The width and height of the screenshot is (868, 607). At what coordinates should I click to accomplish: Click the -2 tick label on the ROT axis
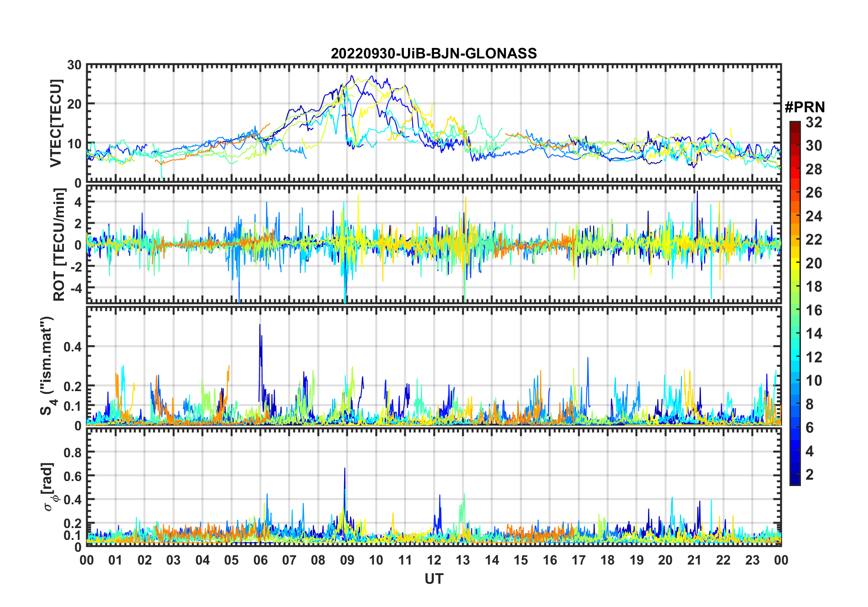click(x=75, y=267)
